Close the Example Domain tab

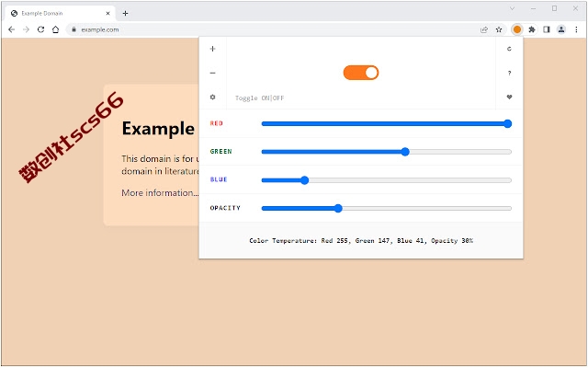click(107, 13)
